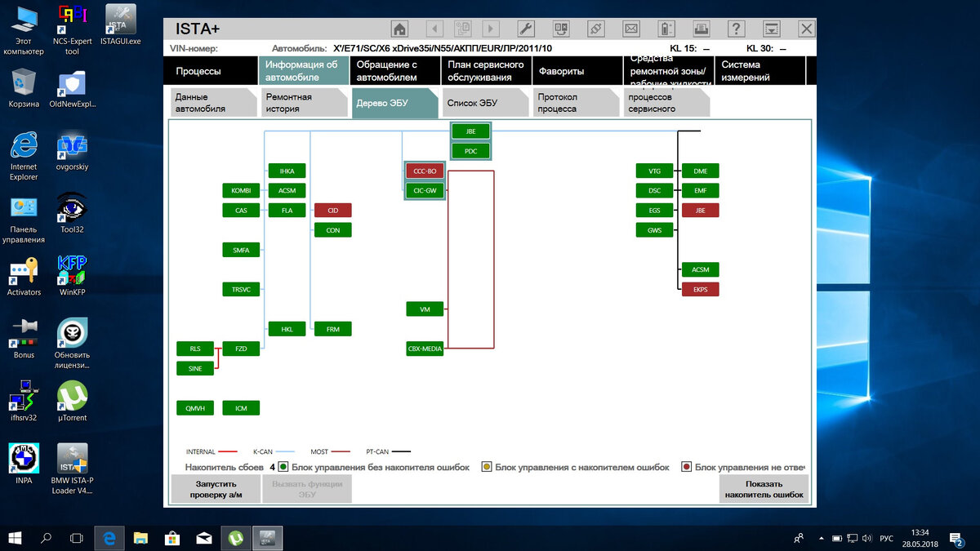
Task: Open the connection plug icon
Action: pyautogui.click(x=596, y=29)
